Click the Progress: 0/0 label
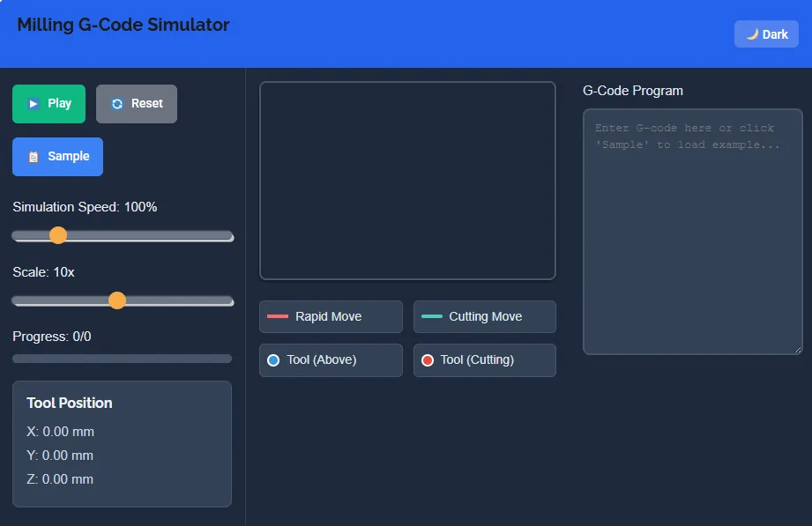 point(52,337)
